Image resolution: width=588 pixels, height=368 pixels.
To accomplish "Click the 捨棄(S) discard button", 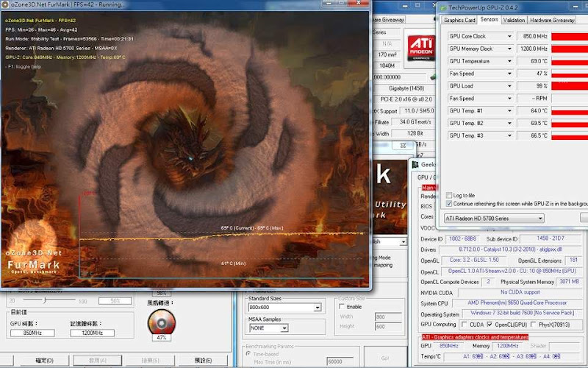I will coord(150,361).
